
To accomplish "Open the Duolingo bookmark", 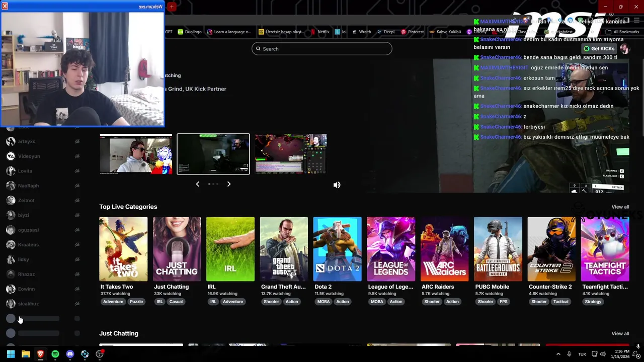I will click(x=189, y=32).
